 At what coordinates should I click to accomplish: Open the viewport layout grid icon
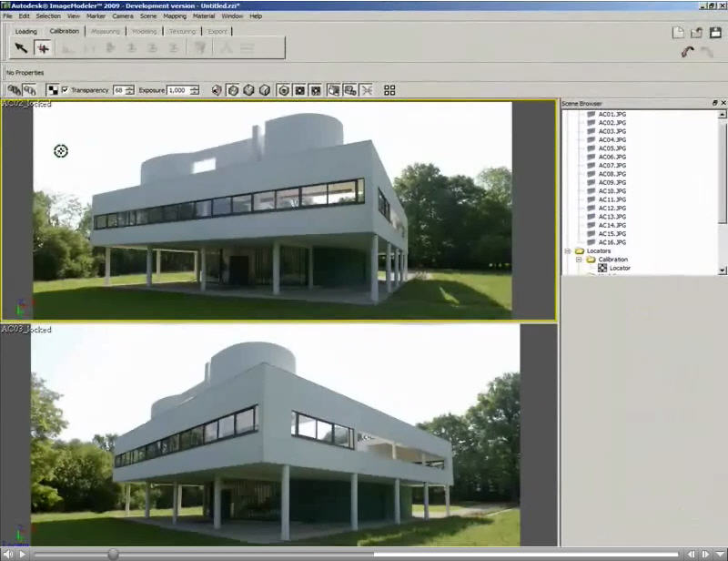point(389,89)
